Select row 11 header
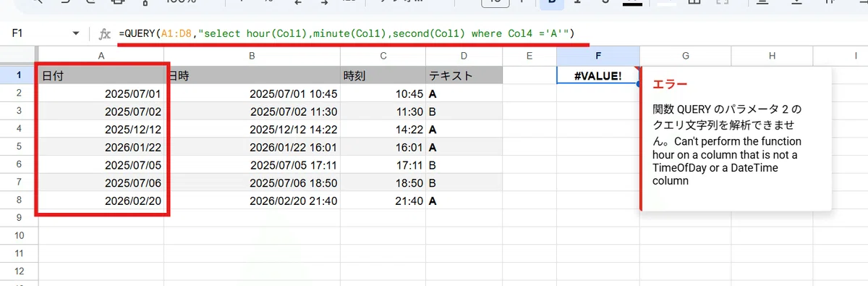The height and width of the screenshot is (286, 868). tap(19, 253)
